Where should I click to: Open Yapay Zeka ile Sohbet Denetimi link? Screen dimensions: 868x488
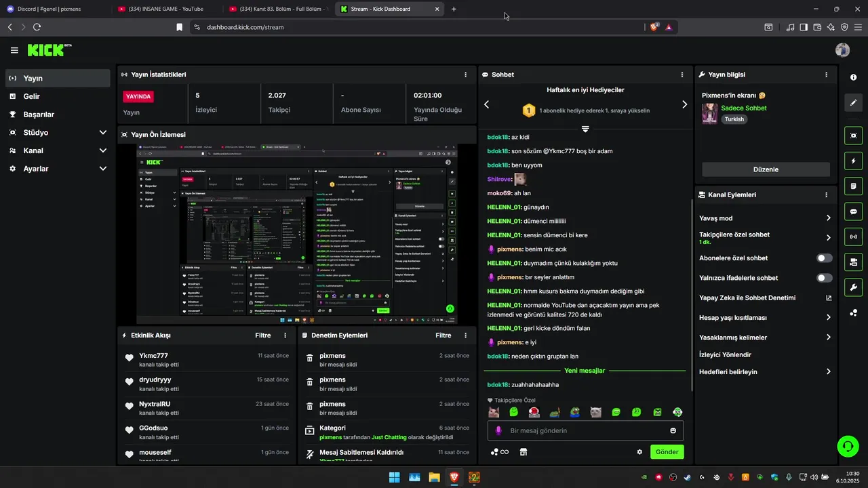[766, 298]
